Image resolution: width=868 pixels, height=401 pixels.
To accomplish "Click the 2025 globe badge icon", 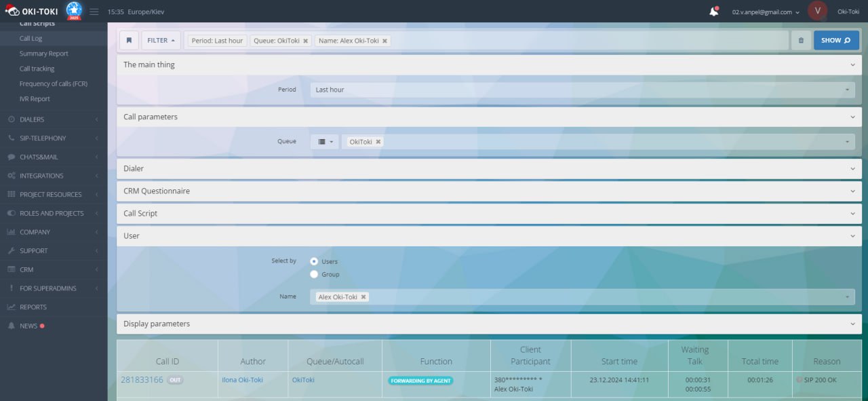I will [x=74, y=10].
